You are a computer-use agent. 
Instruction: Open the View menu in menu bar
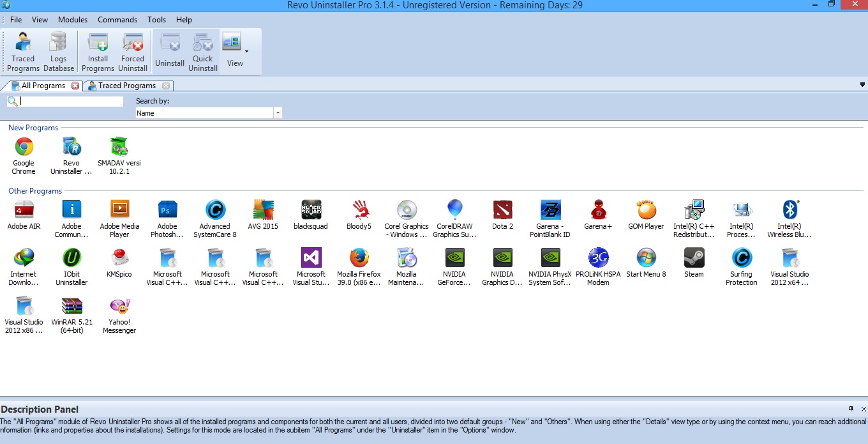coord(40,20)
